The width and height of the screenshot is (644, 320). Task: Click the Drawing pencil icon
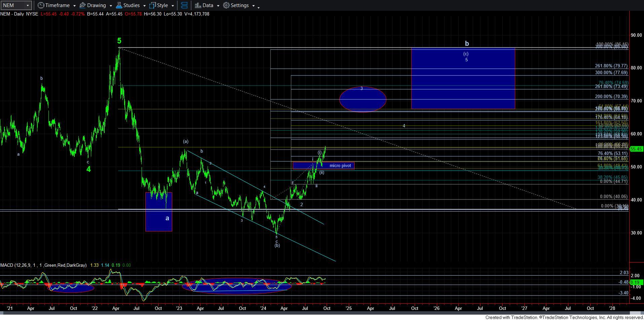tap(82, 5)
